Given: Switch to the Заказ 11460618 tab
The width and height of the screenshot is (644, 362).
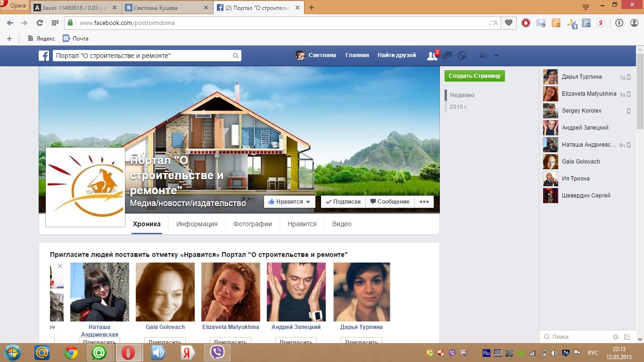Looking at the screenshot, I should pyautogui.click(x=75, y=8).
